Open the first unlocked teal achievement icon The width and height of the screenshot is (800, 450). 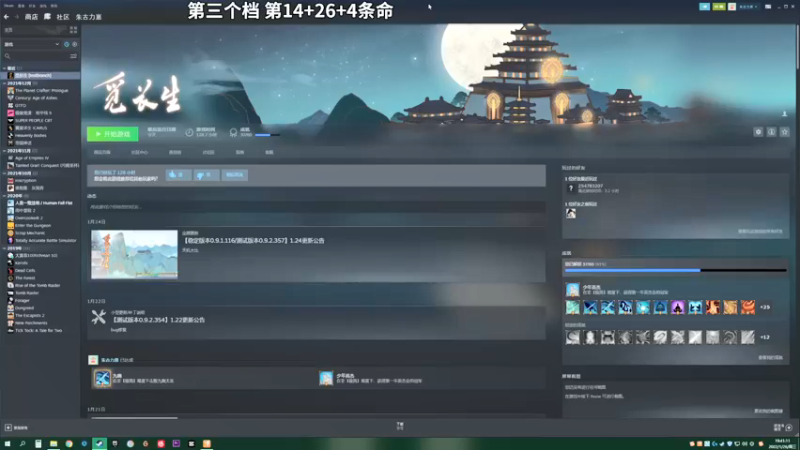[572, 307]
